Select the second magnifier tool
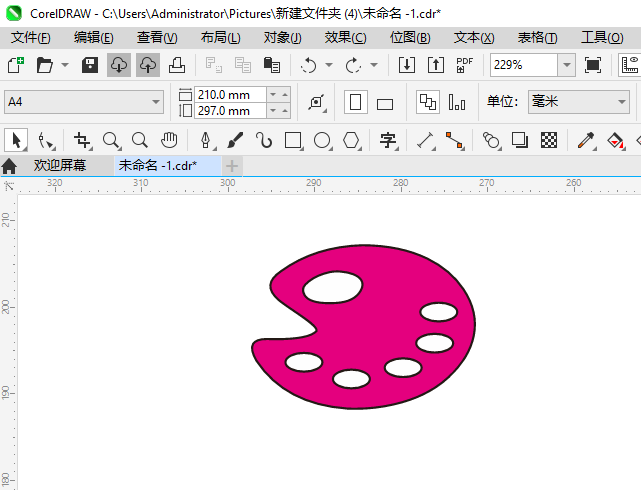641x490 pixels. [140, 140]
